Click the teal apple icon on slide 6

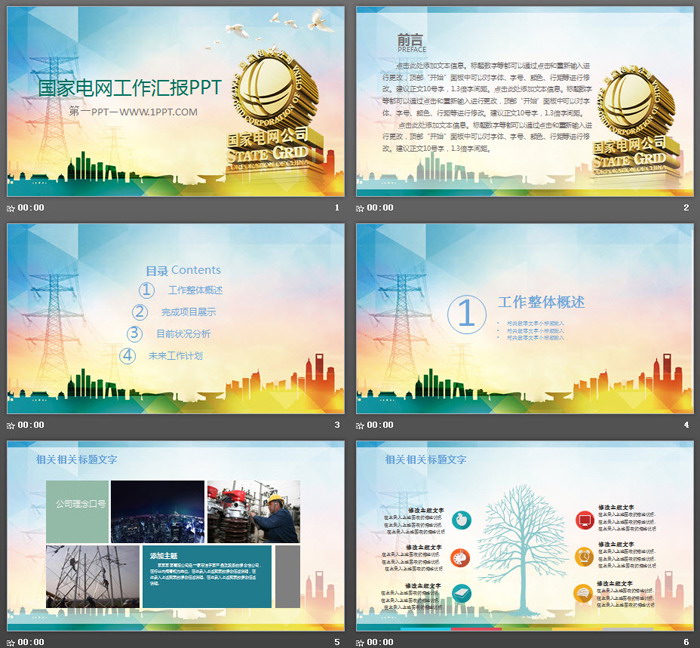pos(461,519)
